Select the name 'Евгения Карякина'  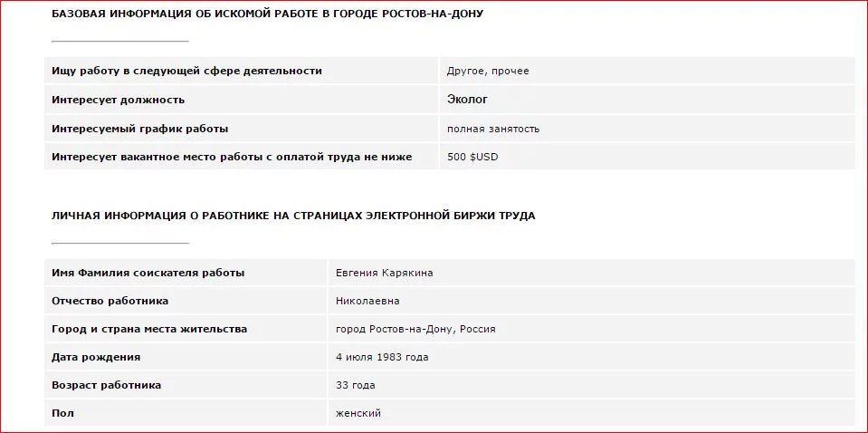click(x=385, y=273)
